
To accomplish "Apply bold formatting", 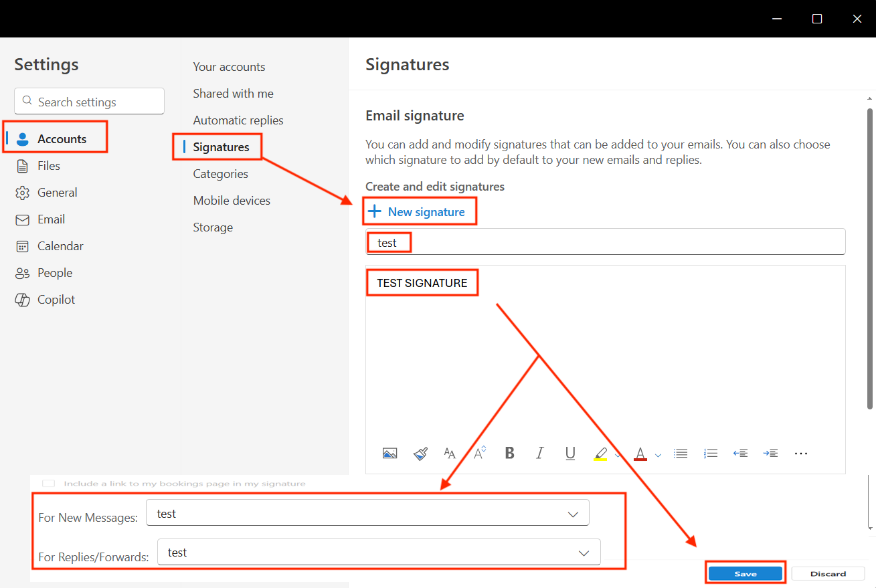I will [509, 453].
